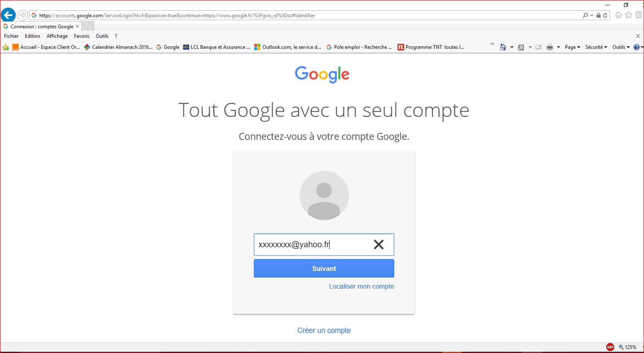Expand favorites bar overflow chevron
644x353 pixels.
pos(493,43)
